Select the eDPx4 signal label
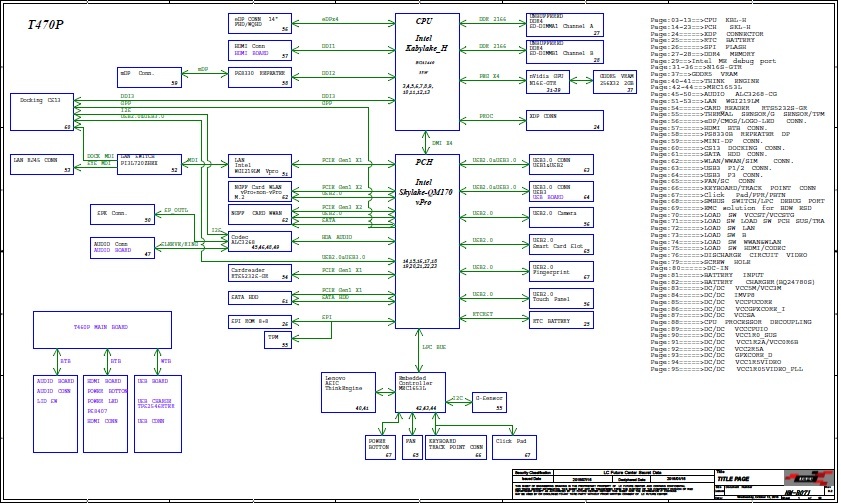Screen dimensions: 841x504 coord(330,19)
